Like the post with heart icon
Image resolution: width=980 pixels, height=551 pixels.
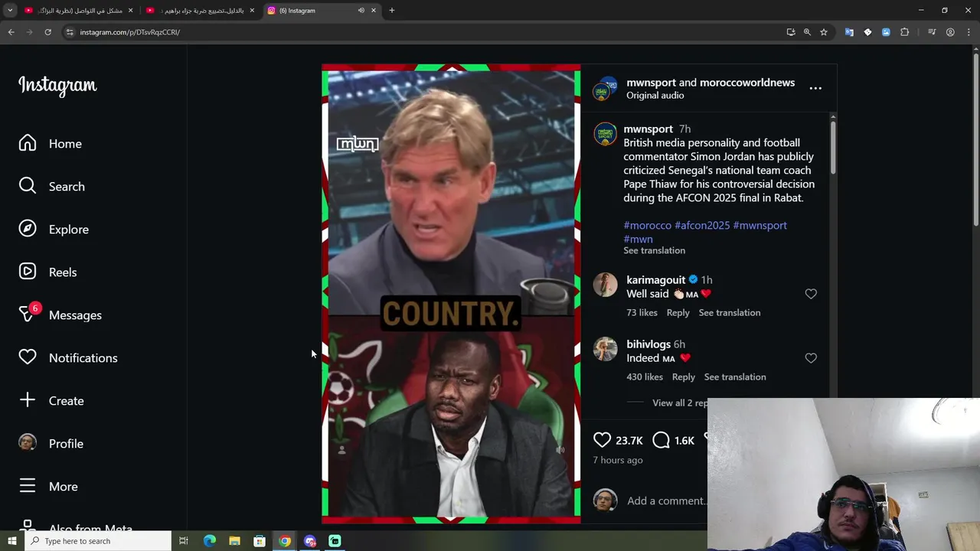point(603,440)
